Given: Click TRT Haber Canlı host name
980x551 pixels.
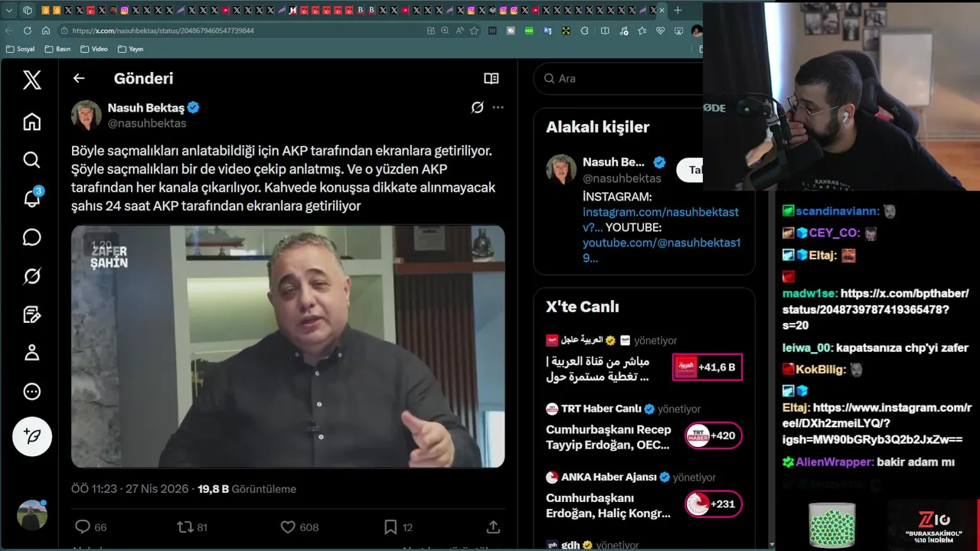Looking at the screenshot, I should point(601,409).
